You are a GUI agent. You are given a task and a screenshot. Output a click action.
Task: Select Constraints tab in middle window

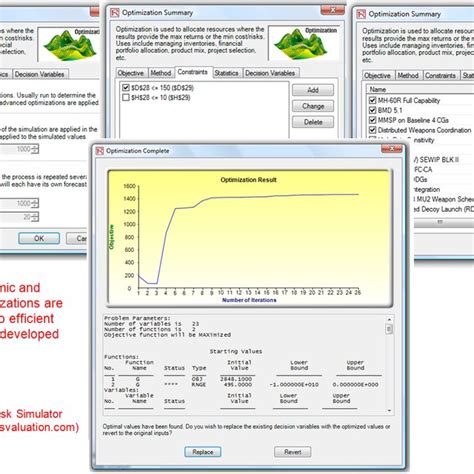coord(193,72)
